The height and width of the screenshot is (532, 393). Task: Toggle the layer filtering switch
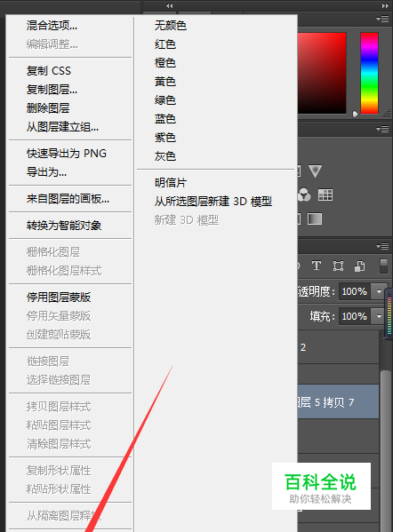(383, 266)
